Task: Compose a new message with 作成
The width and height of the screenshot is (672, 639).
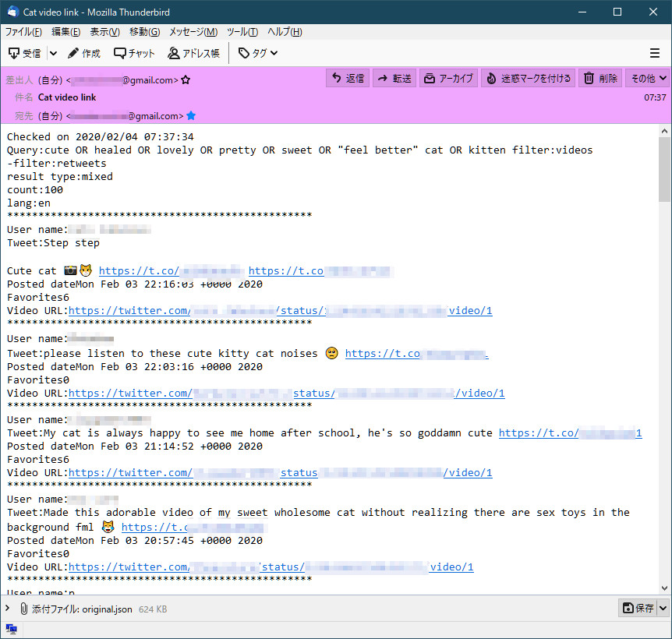Action: 84,53
